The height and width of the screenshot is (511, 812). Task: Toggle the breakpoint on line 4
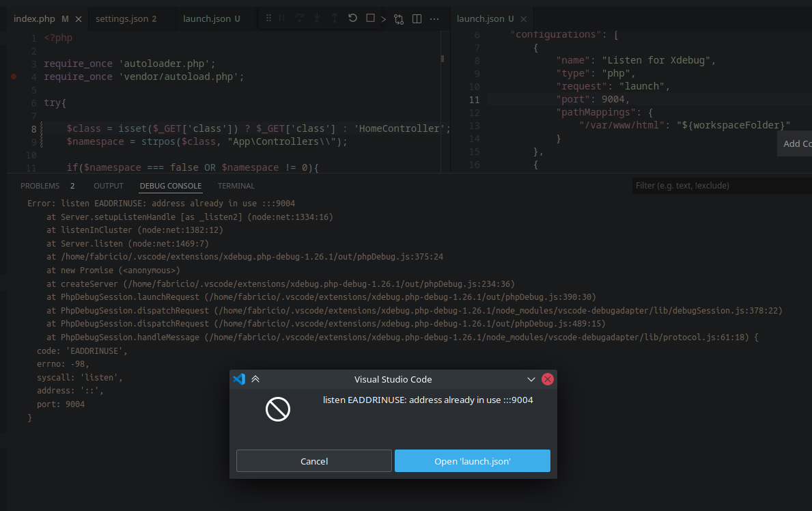pos(13,77)
